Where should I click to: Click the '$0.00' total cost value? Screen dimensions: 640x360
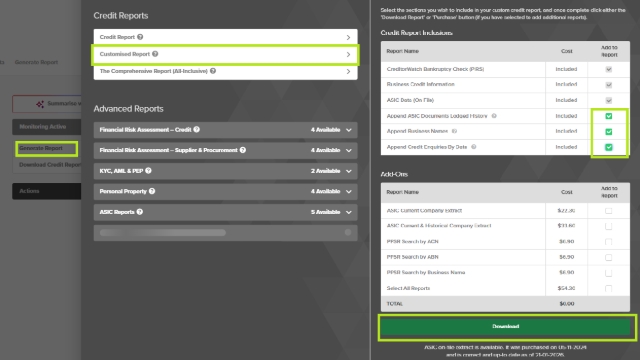click(x=567, y=304)
